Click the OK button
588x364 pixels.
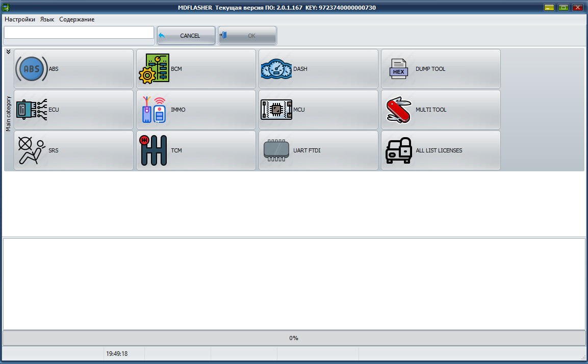(247, 36)
